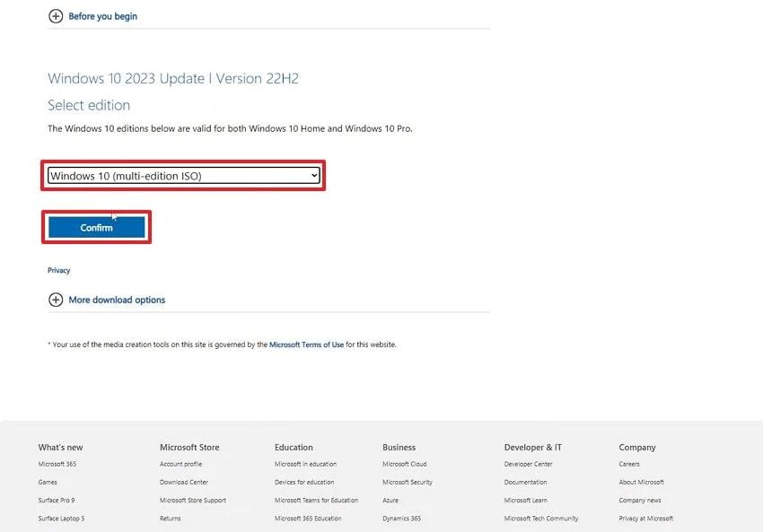Click the Microsoft Store footer heading

click(x=189, y=447)
